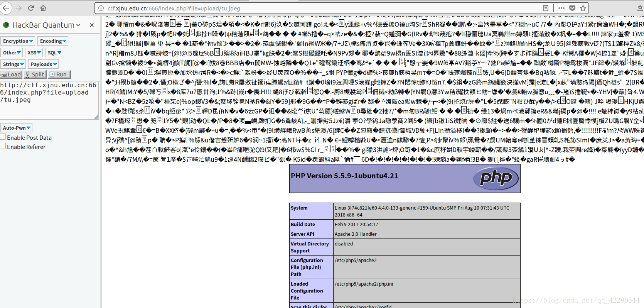
Task: Open page actions three-dot menu
Action: [x=561, y=8]
